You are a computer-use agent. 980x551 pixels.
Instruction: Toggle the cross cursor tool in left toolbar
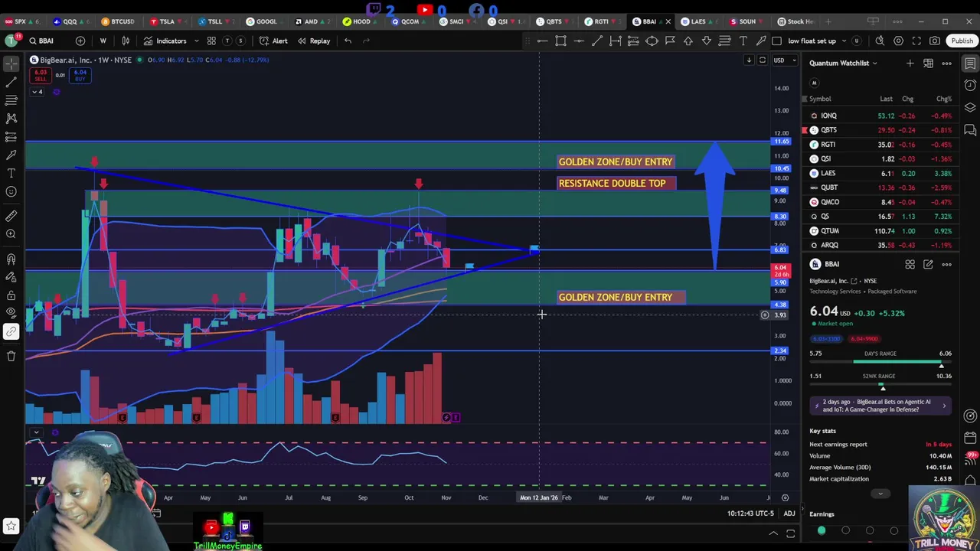click(11, 63)
